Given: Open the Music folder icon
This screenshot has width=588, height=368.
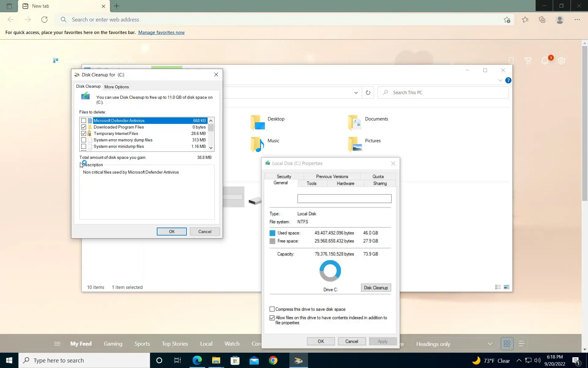Looking at the screenshot, I should [x=257, y=144].
